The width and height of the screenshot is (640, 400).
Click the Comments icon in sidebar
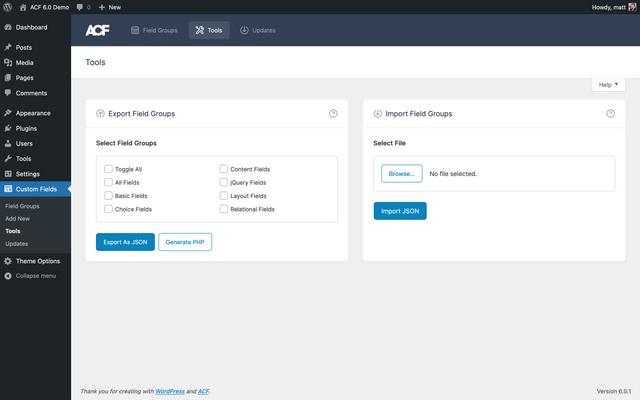click(8, 93)
